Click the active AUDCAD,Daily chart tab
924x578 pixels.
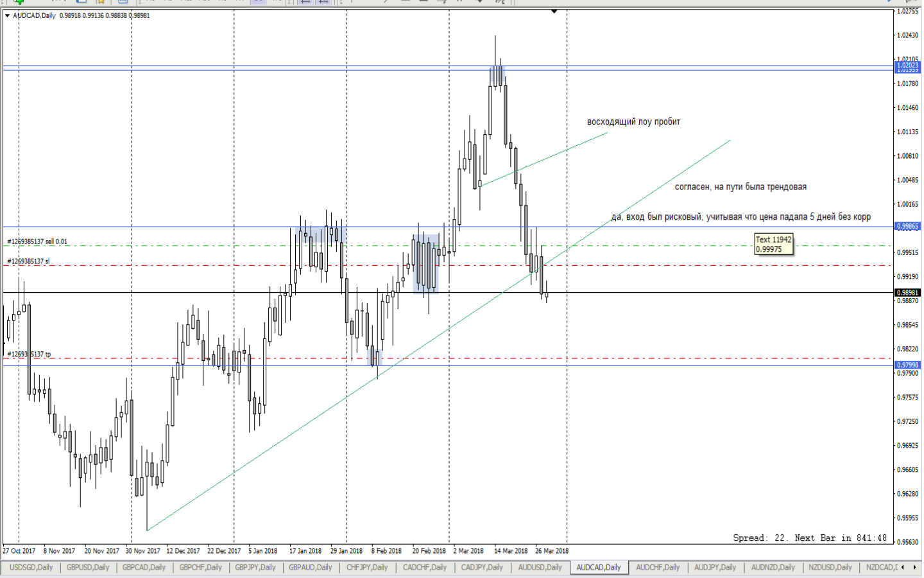point(599,568)
